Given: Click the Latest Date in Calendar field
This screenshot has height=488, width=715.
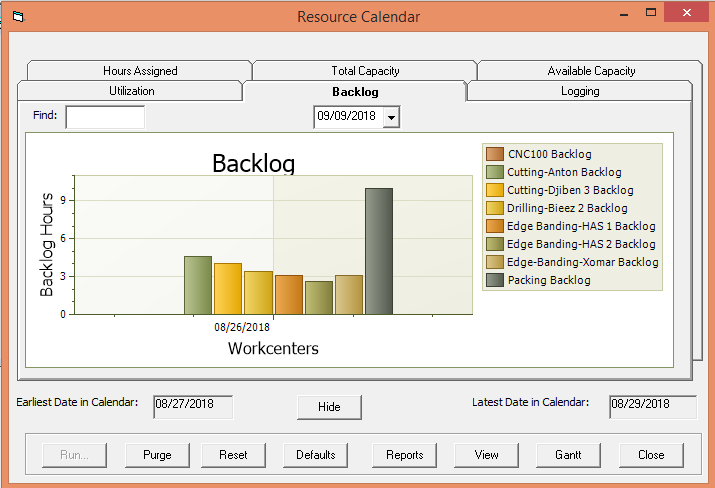Looking at the screenshot, I should point(653,407).
